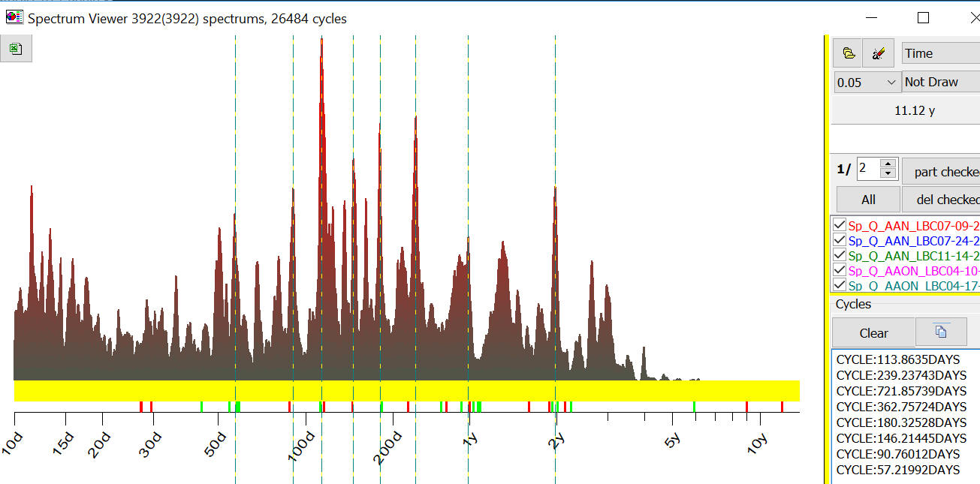The image size is (980, 484).
Task: Click the open folder icon
Action: pos(848,53)
